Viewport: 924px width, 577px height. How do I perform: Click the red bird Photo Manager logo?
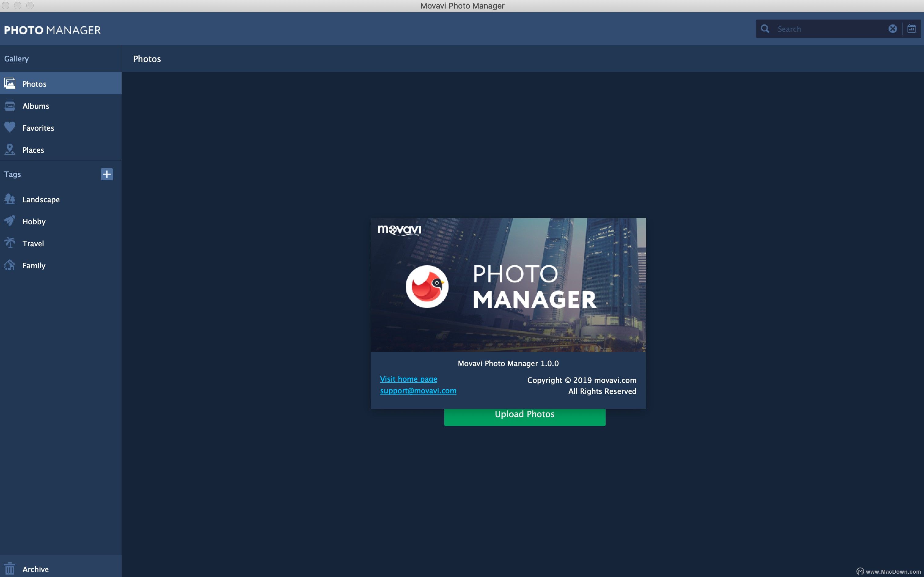[427, 287]
